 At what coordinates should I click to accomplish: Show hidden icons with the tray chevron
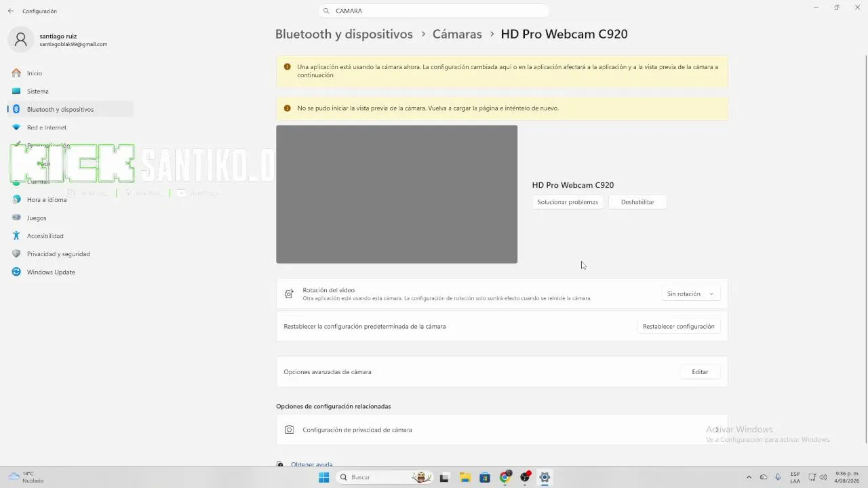coord(749,477)
